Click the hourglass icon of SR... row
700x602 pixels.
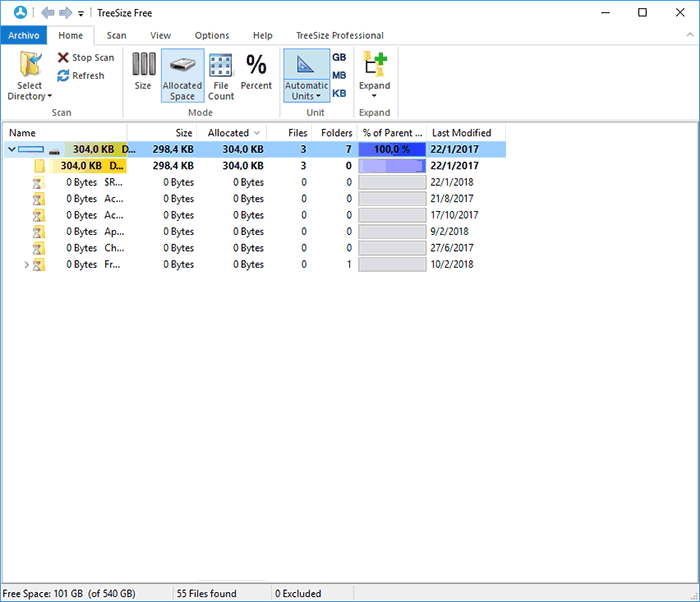pos(39,182)
